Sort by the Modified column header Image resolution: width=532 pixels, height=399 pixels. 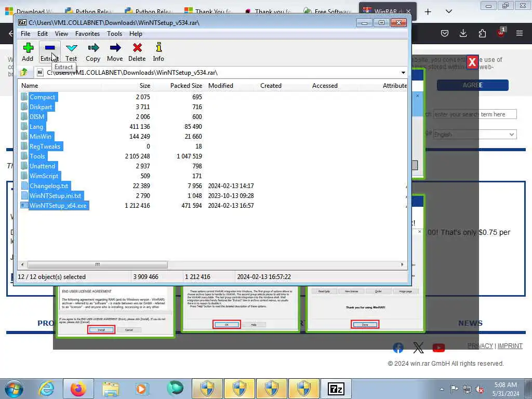(x=221, y=86)
